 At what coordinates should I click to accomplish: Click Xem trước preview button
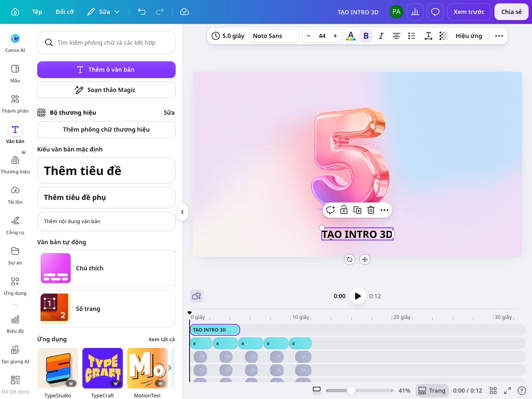[469, 12]
